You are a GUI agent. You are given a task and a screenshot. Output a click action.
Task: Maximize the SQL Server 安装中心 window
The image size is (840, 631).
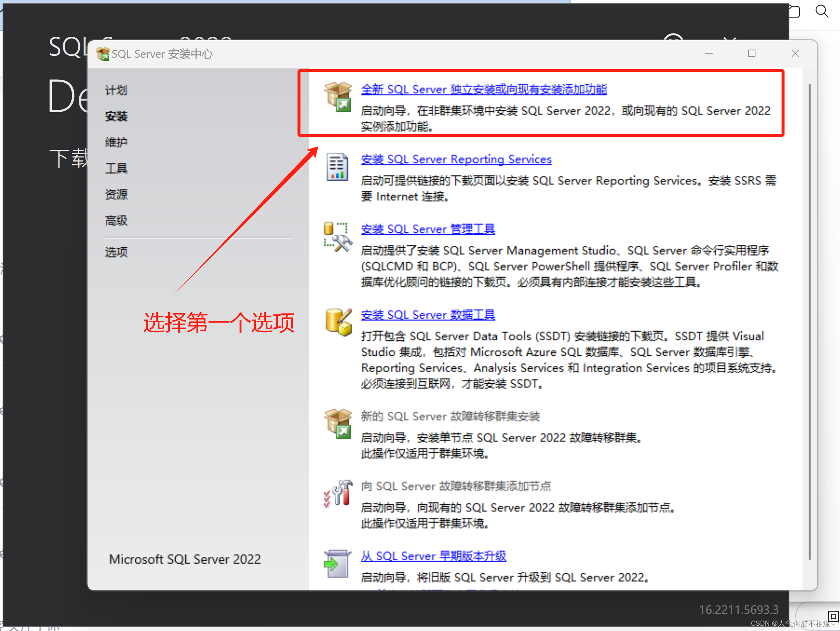click(x=751, y=54)
